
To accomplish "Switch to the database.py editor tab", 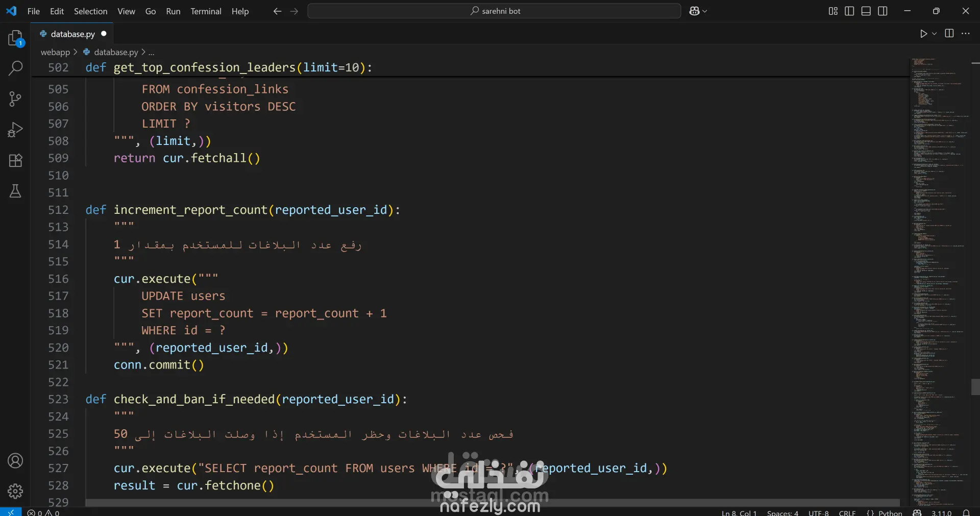I will (x=72, y=34).
